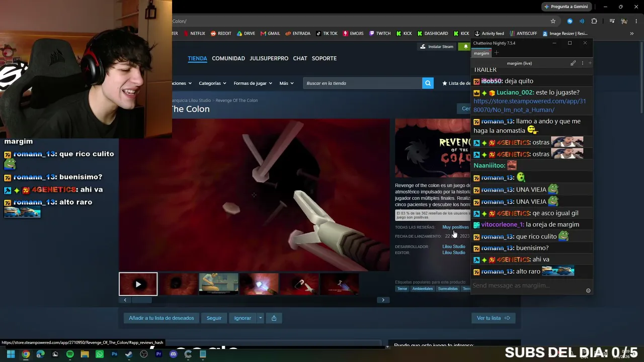The width and height of the screenshot is (644, 362).
Task: Focus the Send message as margiim field
Action: click(528, 286)
